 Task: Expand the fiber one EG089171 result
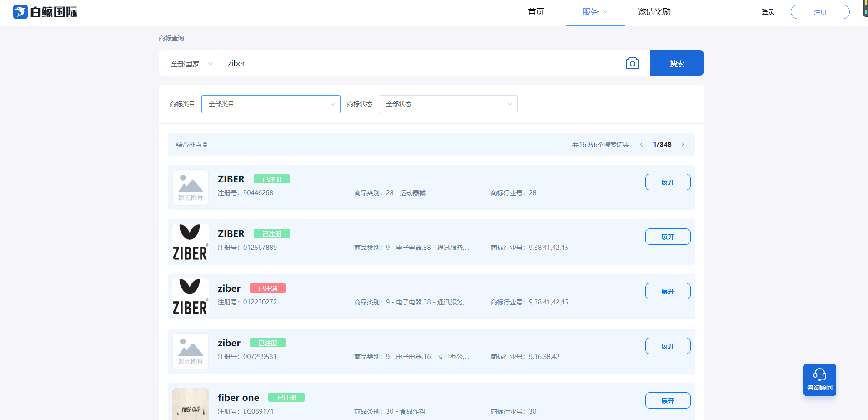[667, 400]
